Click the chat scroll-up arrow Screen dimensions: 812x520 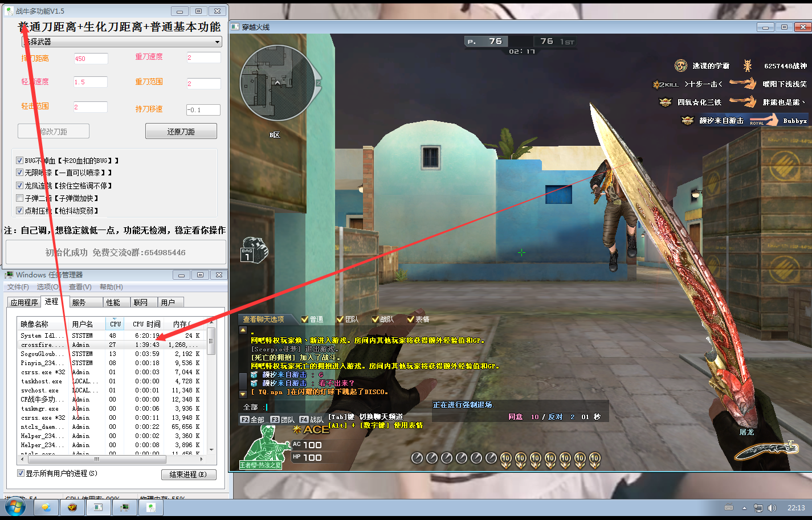pos(242,329)
